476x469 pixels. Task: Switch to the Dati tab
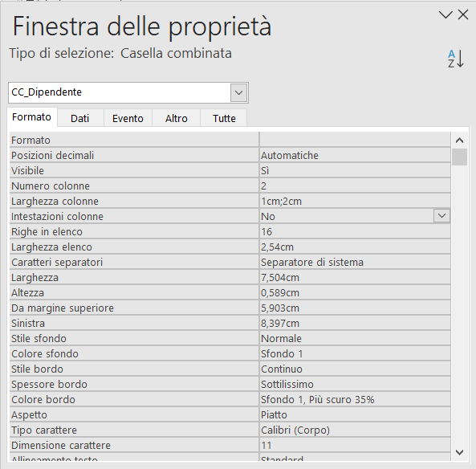(x=79, y=118)
